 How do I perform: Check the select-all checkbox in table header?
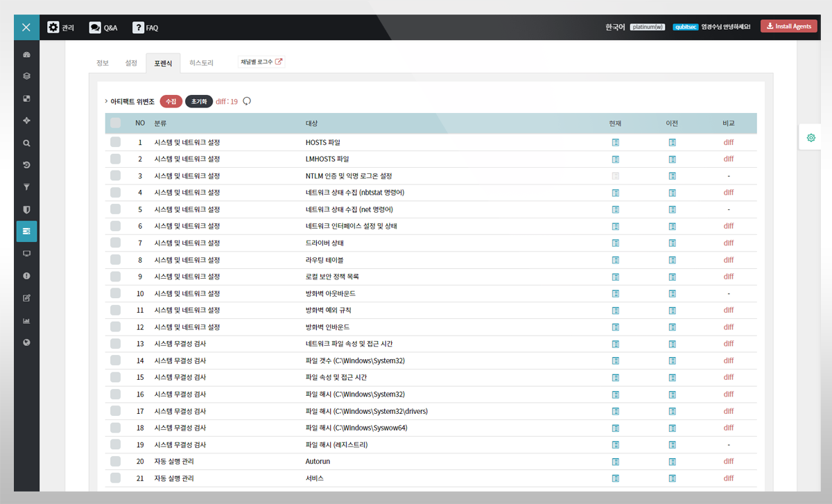pos(115,123)
